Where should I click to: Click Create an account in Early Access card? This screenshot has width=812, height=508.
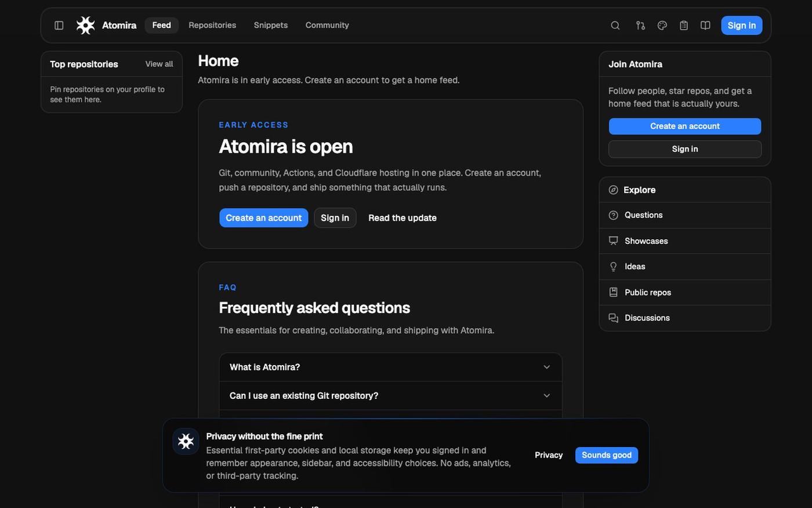coord(263,218)
